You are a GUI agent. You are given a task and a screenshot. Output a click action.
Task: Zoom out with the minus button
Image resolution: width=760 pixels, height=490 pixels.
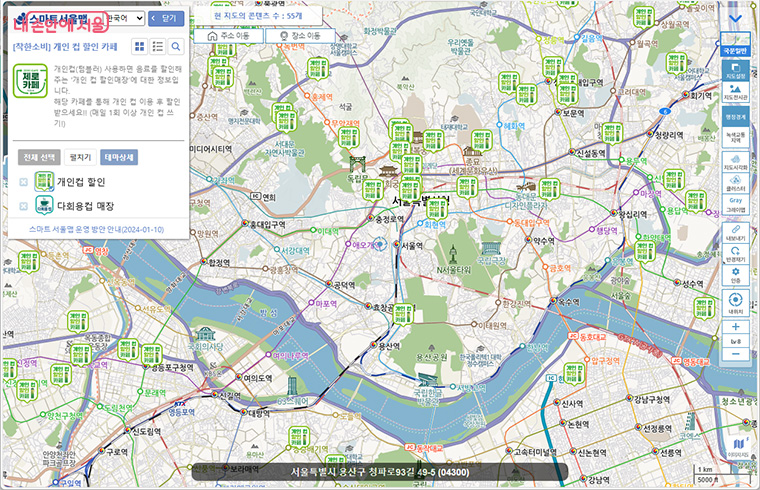(736, 353)
